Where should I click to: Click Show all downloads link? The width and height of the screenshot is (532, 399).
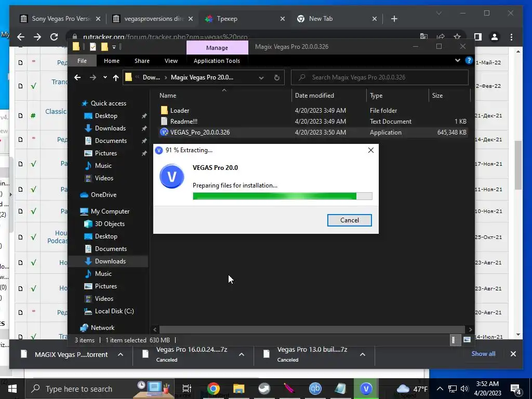pos(483,354)
